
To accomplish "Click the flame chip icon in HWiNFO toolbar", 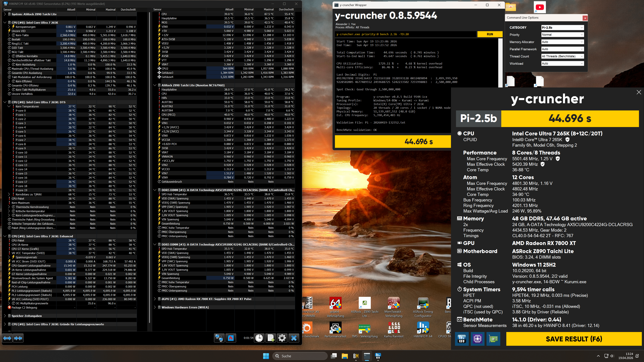I will coord(230,338).
